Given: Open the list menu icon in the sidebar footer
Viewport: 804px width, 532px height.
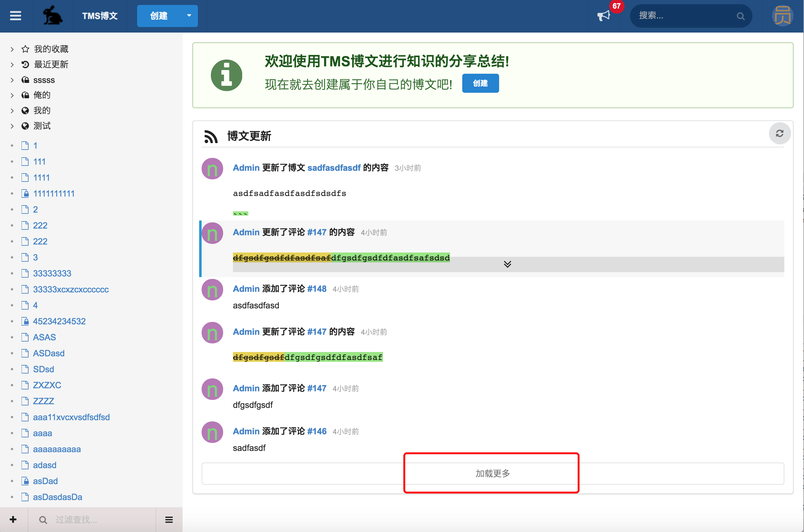Looking at the screenshot, I should [169, 519].
